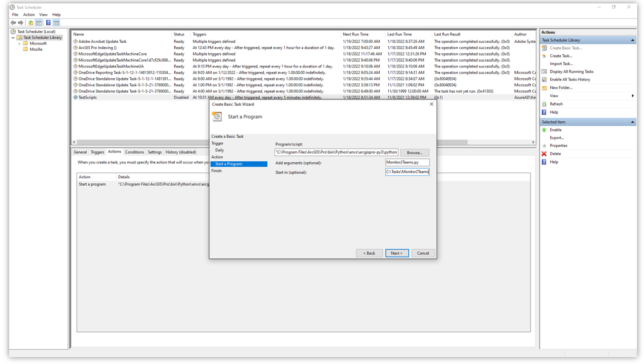Switch to the Triggers tab
Screen dimensions: 644x364
(97, 152)
